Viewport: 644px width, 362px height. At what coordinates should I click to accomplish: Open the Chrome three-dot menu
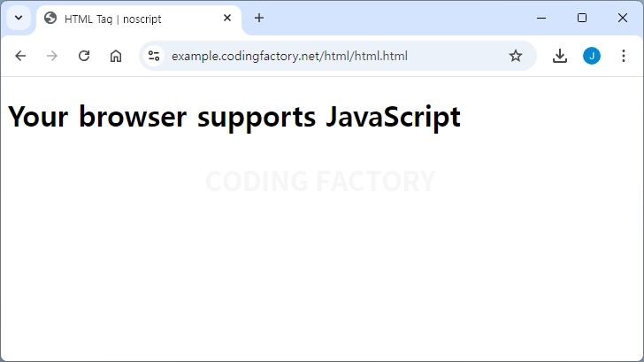pyautogui.click(x=623, y=56)
